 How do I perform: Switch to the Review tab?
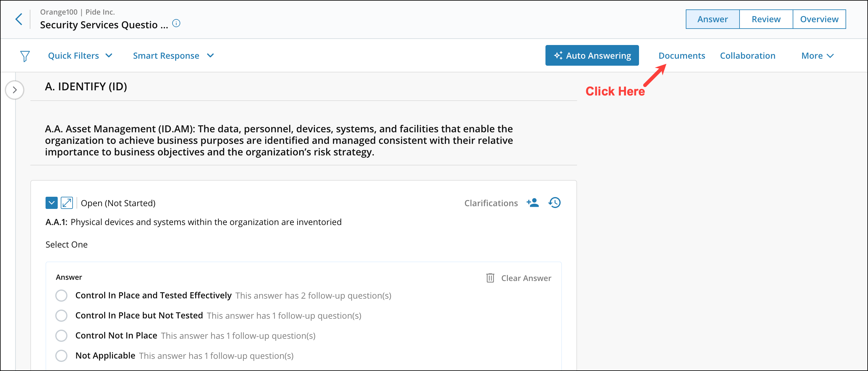(766, 19)
